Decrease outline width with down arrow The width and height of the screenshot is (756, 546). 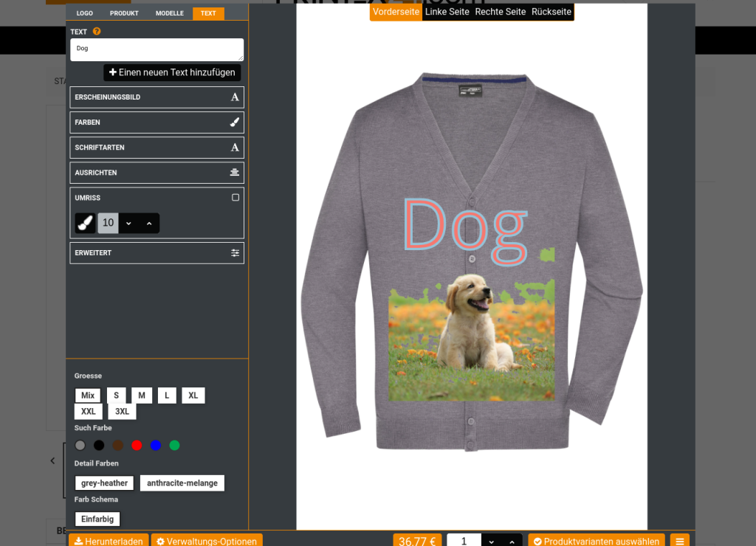[x=128, y=223]
